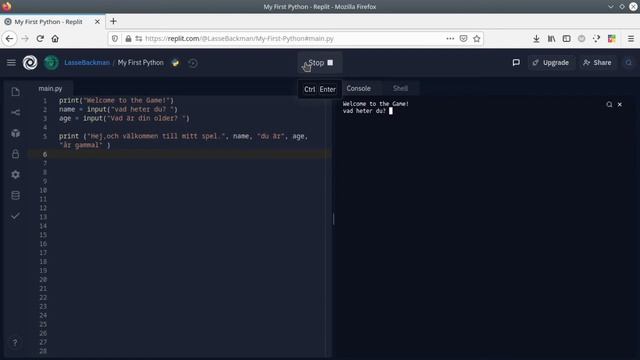Click the code line printing Welcome to the Game

point(116,100)
